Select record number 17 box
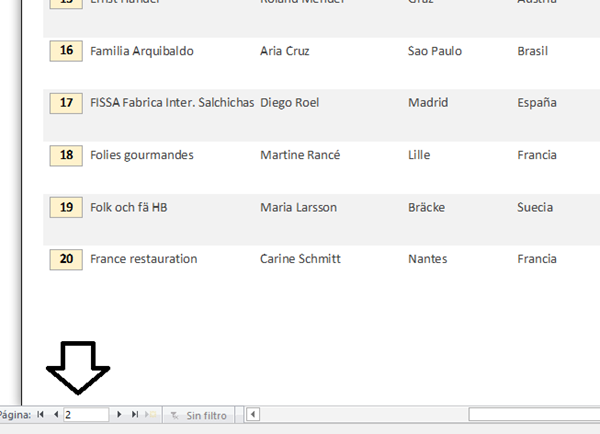 [66, 103]
